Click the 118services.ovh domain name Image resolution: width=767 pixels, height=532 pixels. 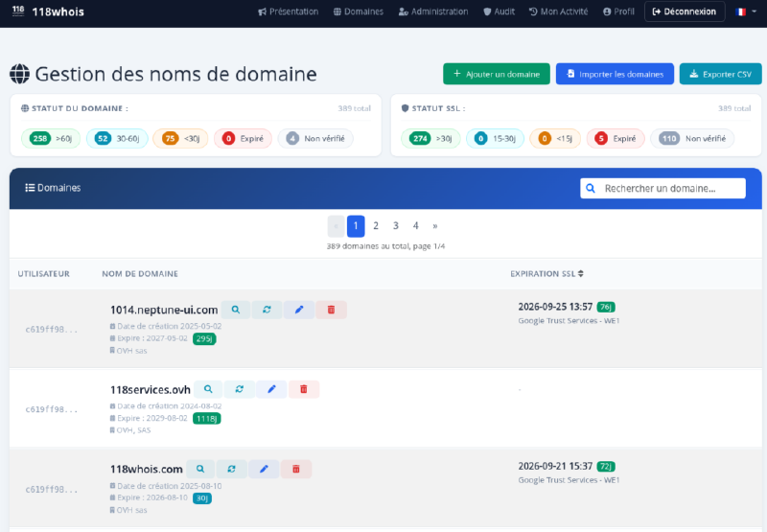pyautogui.click(x=151, y=390)
